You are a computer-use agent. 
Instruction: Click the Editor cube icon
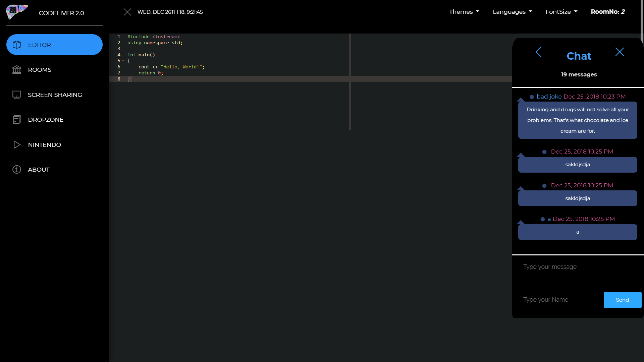pos(17,45)
